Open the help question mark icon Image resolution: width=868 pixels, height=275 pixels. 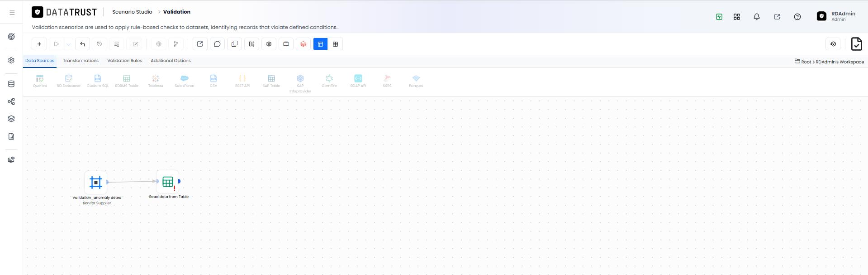coord(797,17)
